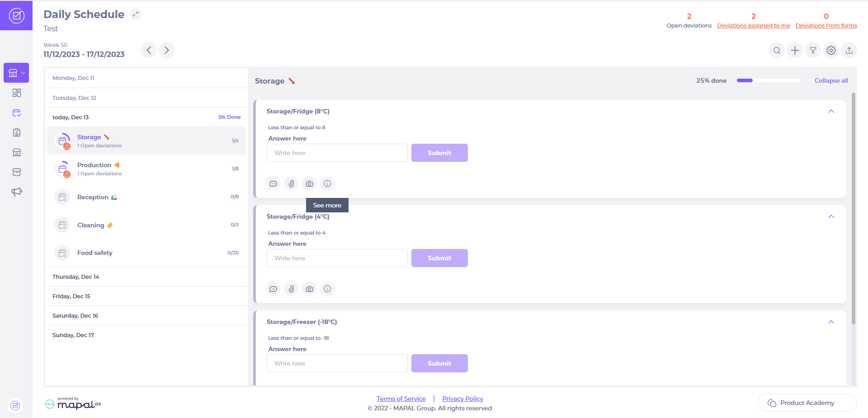Expand the Daily Schedule fullscreen icon
Viewport: 868px width, 418px height.
(136, 14)
